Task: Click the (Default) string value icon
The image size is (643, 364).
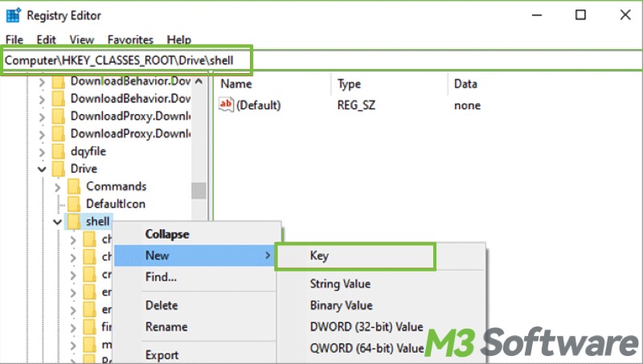Action: pyautogui.click(x=227, y=105)
